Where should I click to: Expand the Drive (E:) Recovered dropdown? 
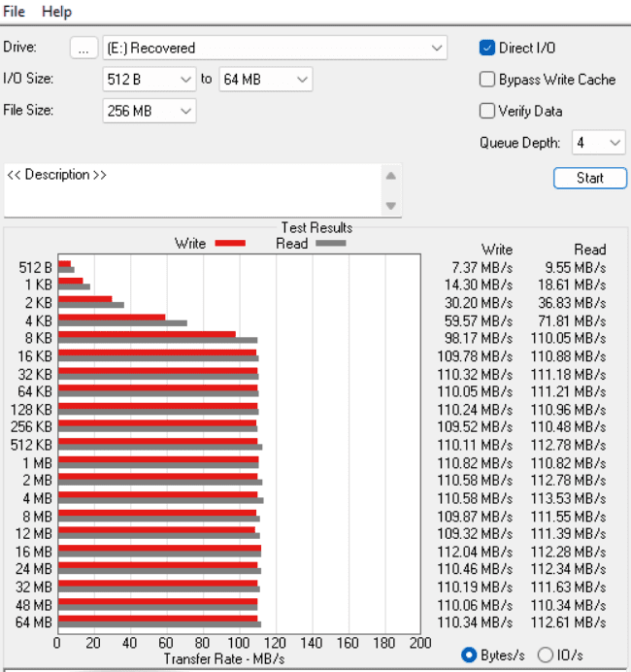(275, 48)
